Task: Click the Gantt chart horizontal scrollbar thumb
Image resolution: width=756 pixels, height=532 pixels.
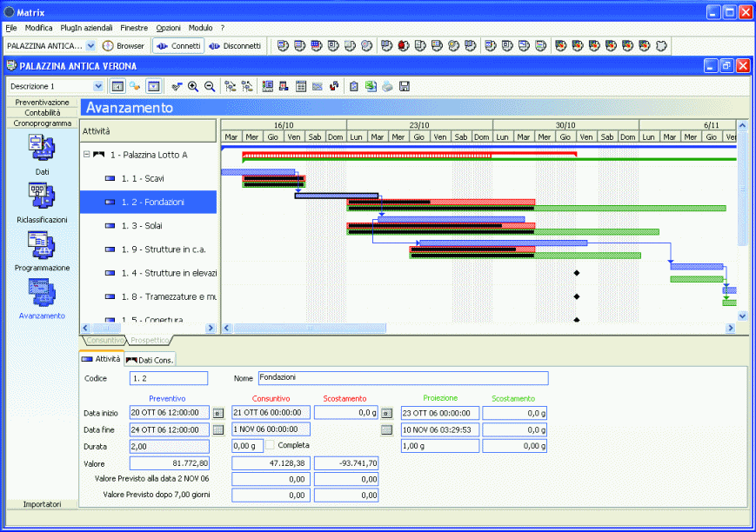Action: pyautogui.click(x=310, y=329)
